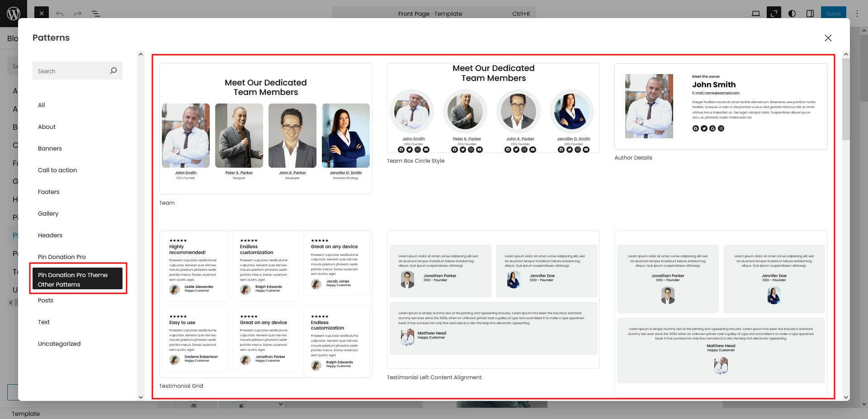This screenshot has height=419, width=868.
Task: Open the Document Overview list icon
Action: [x=96, y=14]
